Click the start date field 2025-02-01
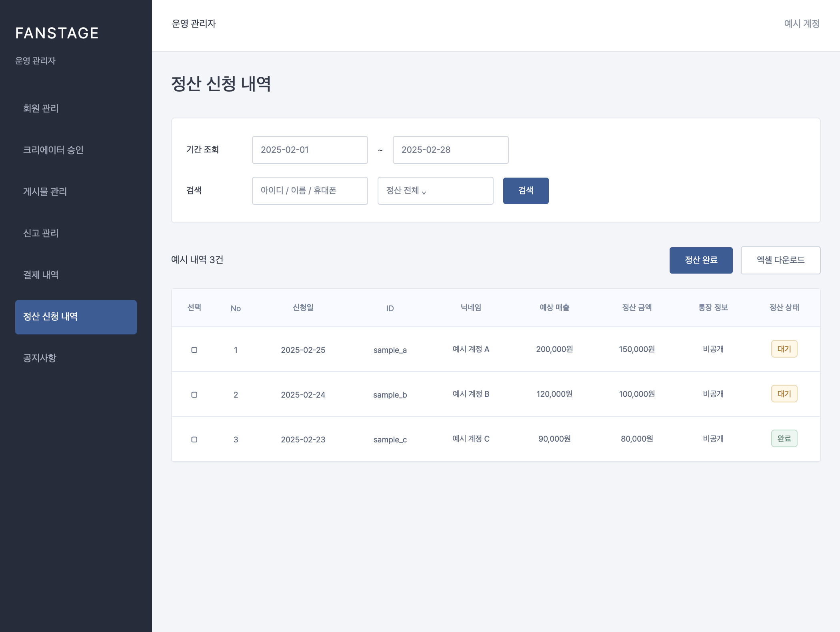 [310, 150]
